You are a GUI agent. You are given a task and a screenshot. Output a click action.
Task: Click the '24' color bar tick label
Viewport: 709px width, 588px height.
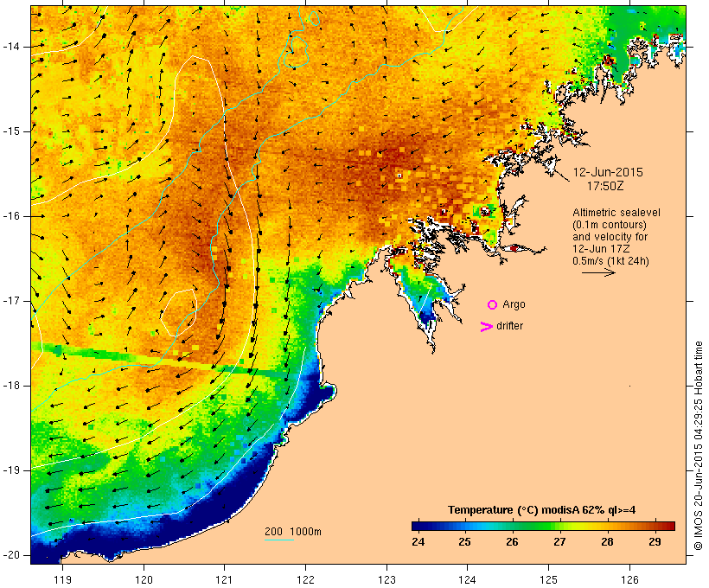point(418,541)
